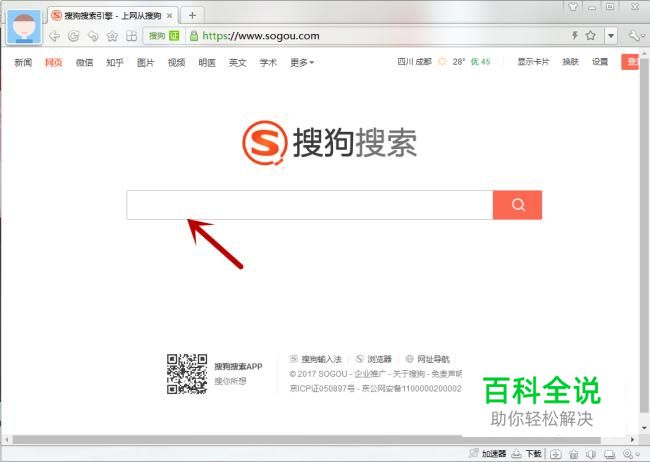Click the shirt skin icon in title bar

[573, 6]
